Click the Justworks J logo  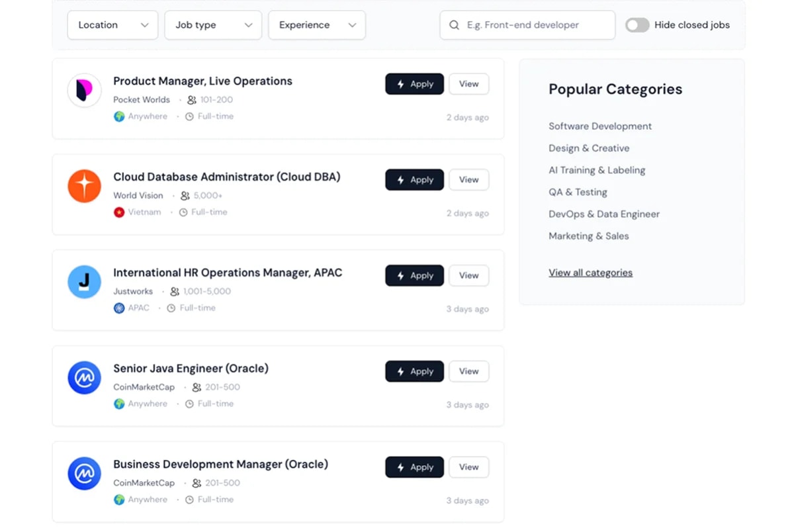(84, 282)
